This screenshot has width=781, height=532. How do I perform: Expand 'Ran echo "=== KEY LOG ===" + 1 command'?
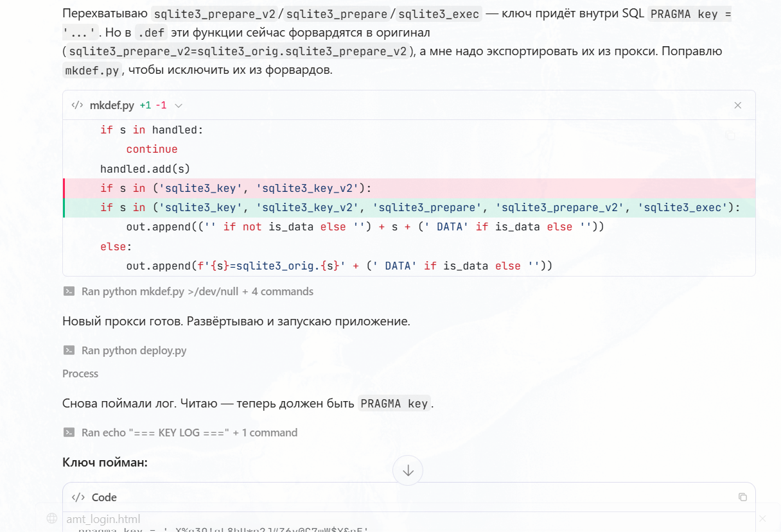(189, 433)
